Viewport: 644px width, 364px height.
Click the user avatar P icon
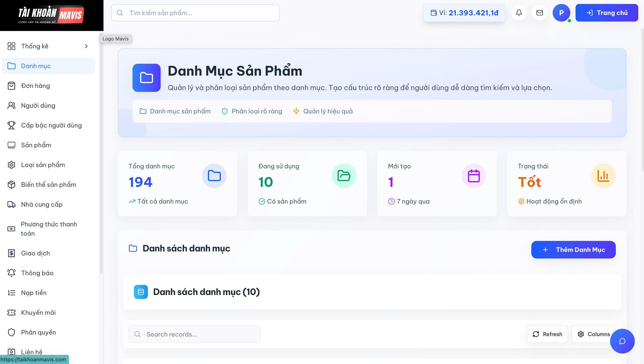click(x=561, y=13)
